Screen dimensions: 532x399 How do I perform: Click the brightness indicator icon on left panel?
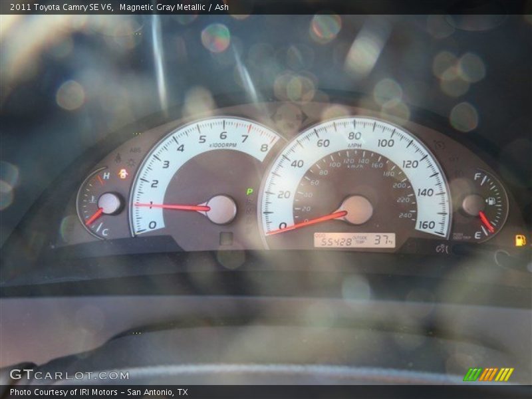click(131, 162)
